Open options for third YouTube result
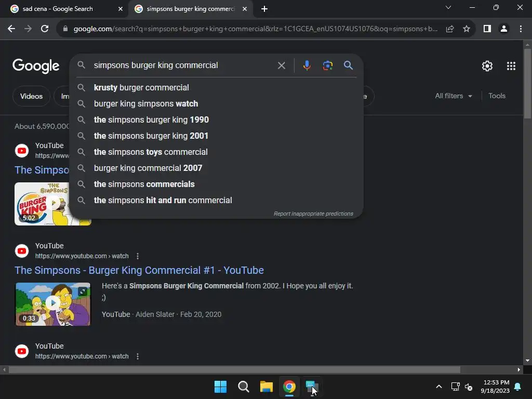Screen dimensions: 532x399 pyautogui.click(x=137, y=356)
